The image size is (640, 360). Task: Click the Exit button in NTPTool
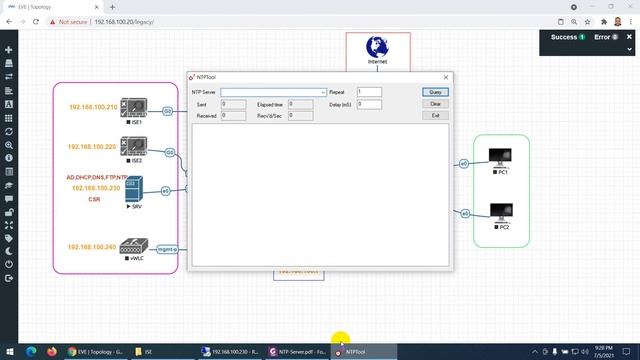point(435,116)
